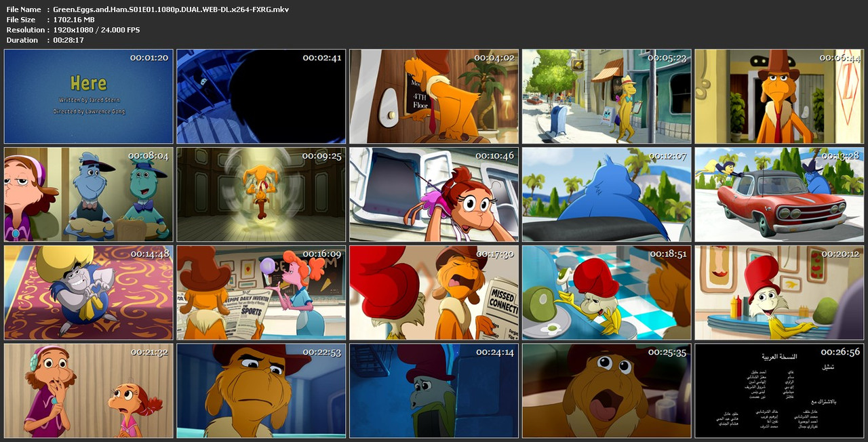Select the Arabic credits frame at 00:26:56
Screen dimensions: 868x442
click(x=779, y=391)
